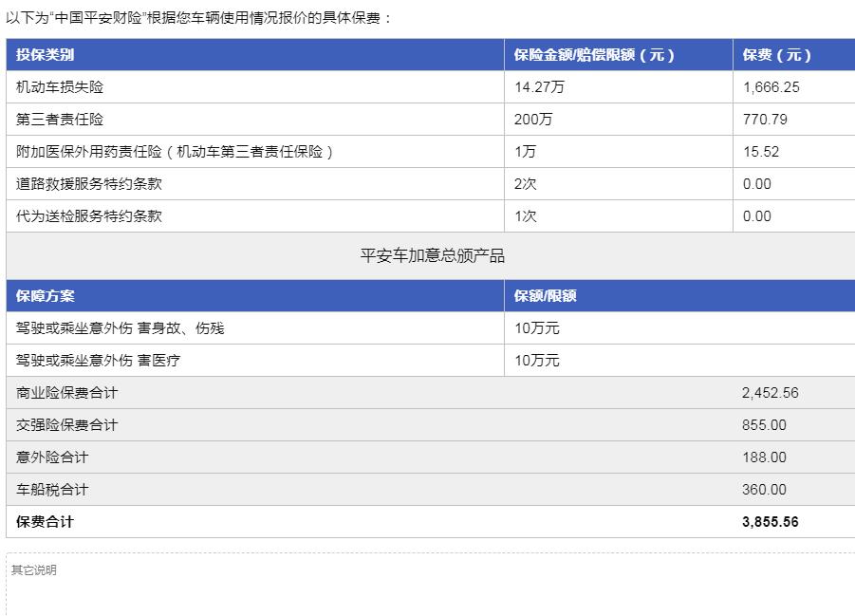Select the '14.27万' insured amount cell
The width and height of the screenshot is (855, 616).
(x=539, y=86)
